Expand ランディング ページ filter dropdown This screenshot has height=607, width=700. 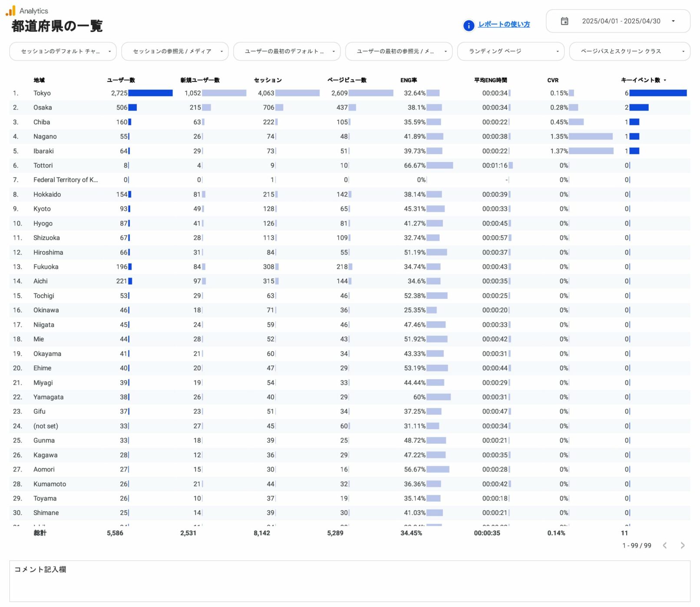coord(510,51)
